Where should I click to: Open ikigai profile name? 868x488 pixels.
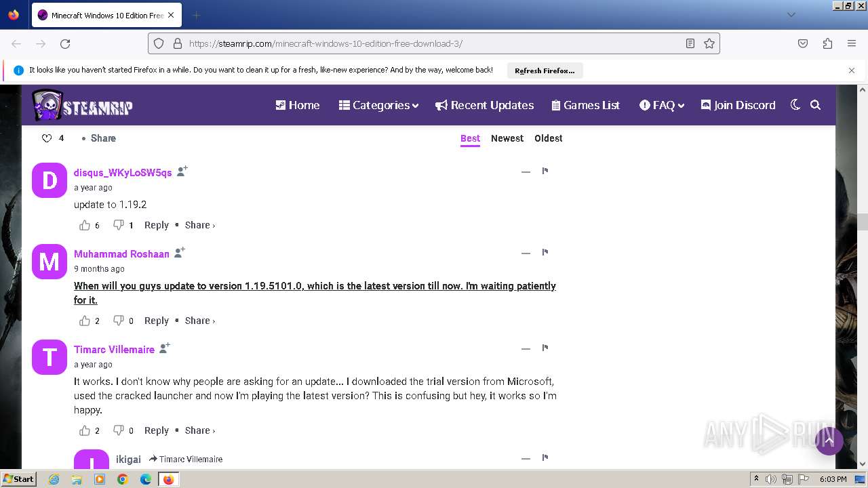(128, 460)
